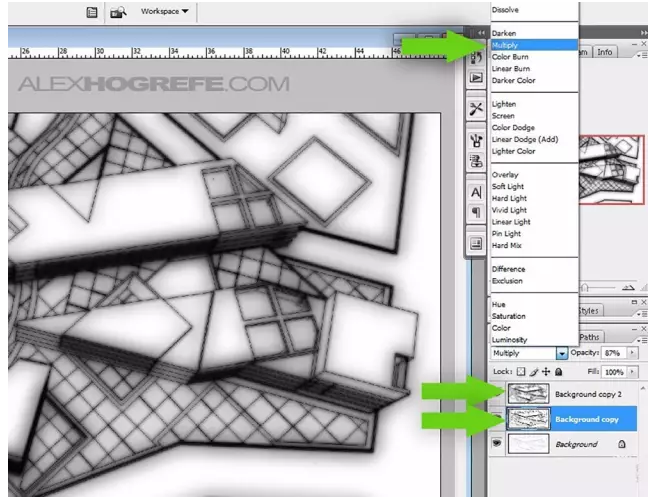This screenshot has width=655, height=501.
Task: Click the lock icon on Background layer
Action: 622,444
